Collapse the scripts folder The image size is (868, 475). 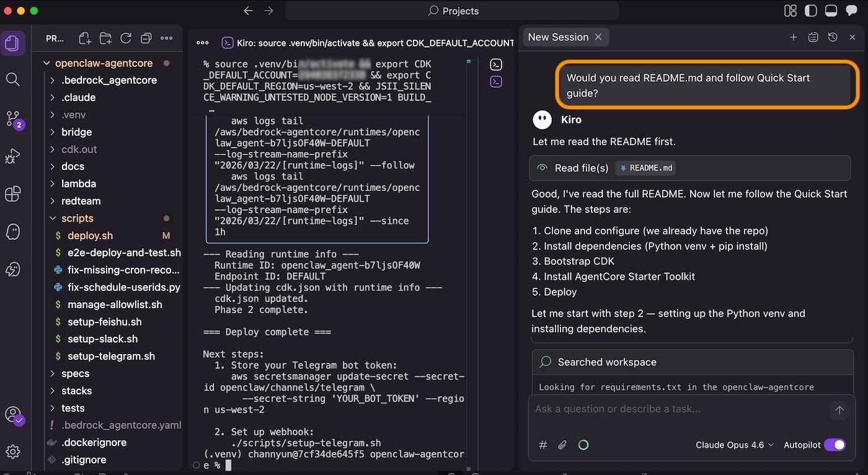[77, 218]
